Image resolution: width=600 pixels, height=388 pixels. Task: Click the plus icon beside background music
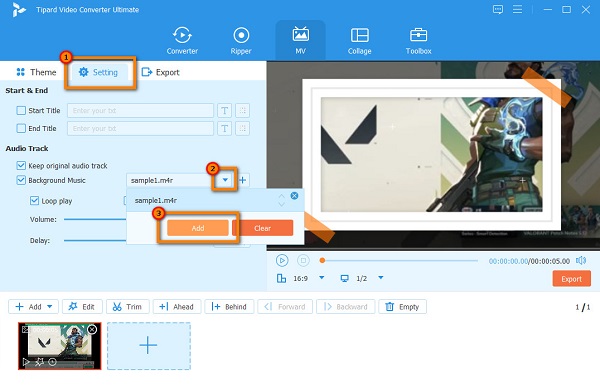243,180
